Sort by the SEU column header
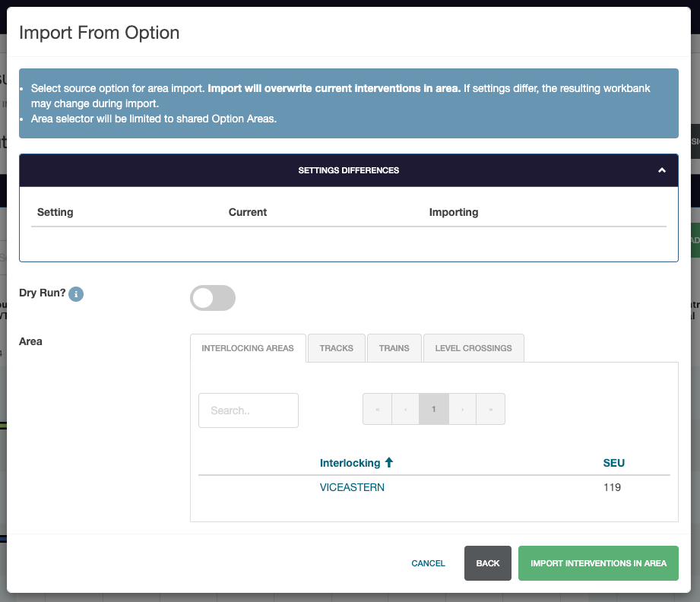Screen dimensions: 700x602 pyautogui.click(x=613, y=462)
